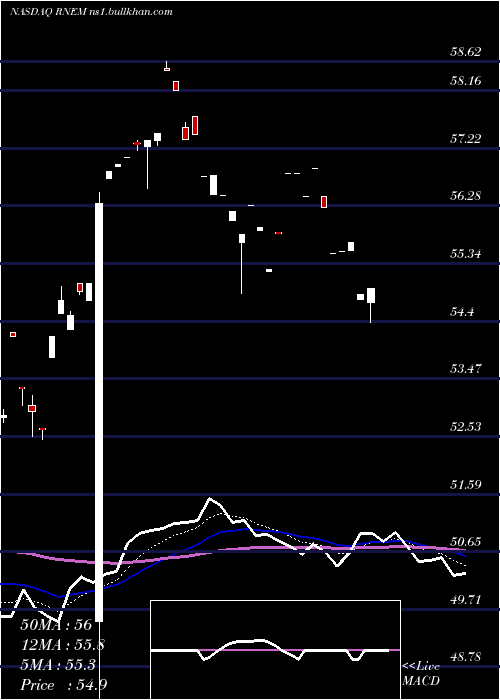Viewport: 500px width, 700px height.
Task: Click the 54.4 price axis label
Action: [462, 311]
